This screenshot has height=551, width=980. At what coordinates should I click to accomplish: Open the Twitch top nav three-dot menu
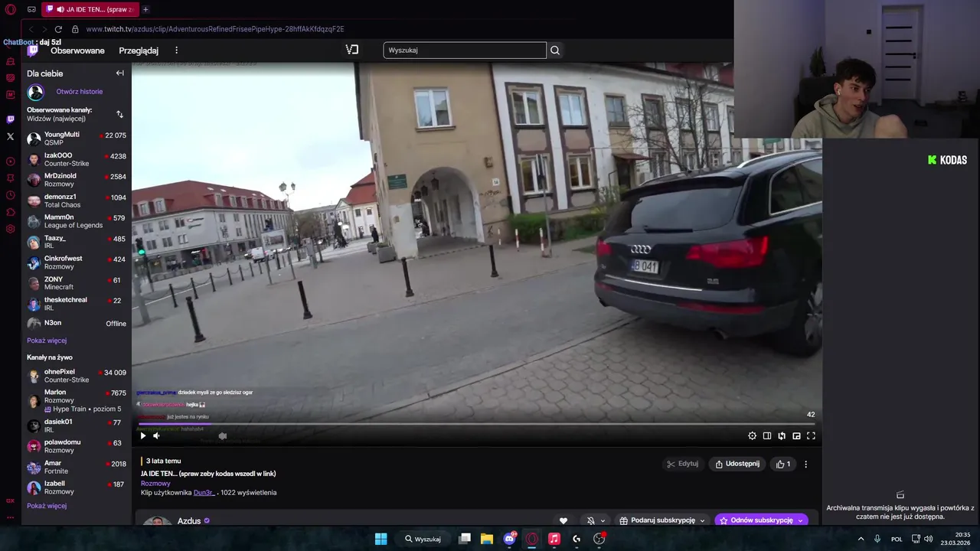pos(176,51)
